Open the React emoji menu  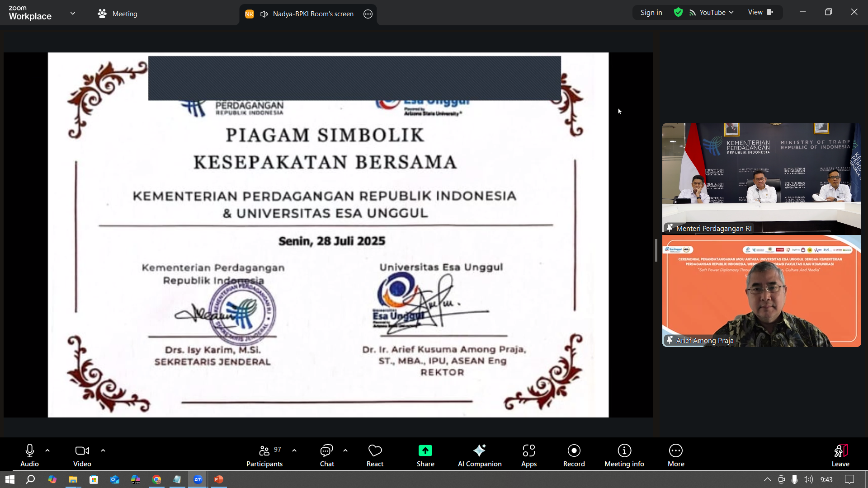click(x=375, y=455)
